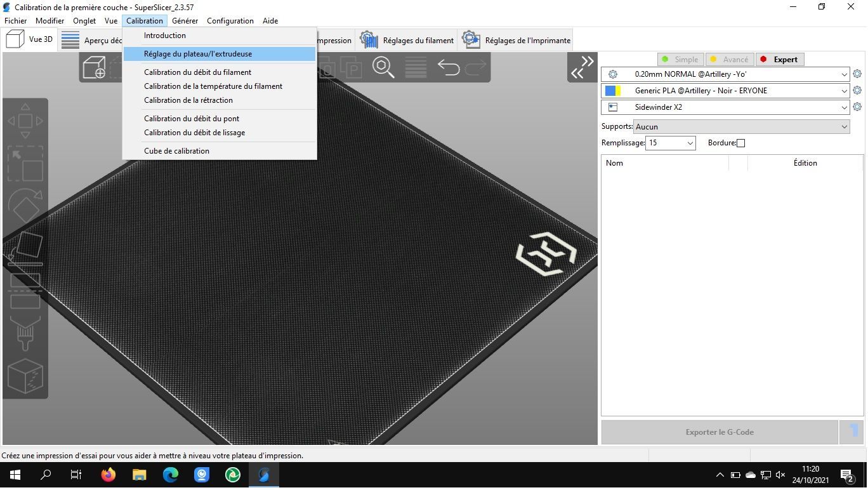Choose Calibration du débit du filament
868x490 pixels.
tap(219, 72)
